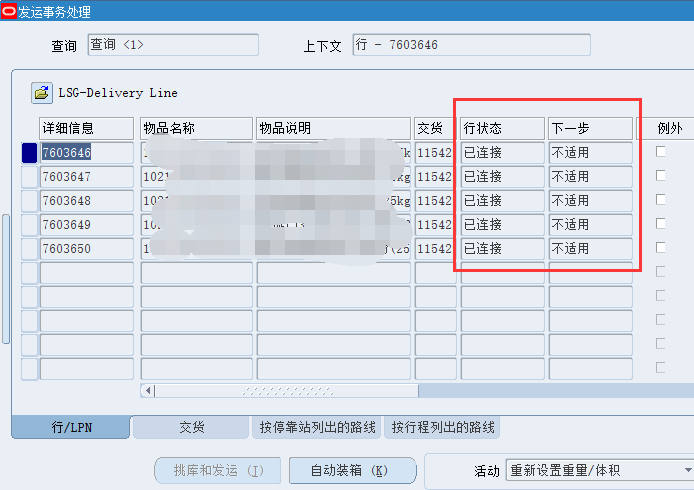Click the 挑库和发运 (I) button

click(x=218, y=470)
